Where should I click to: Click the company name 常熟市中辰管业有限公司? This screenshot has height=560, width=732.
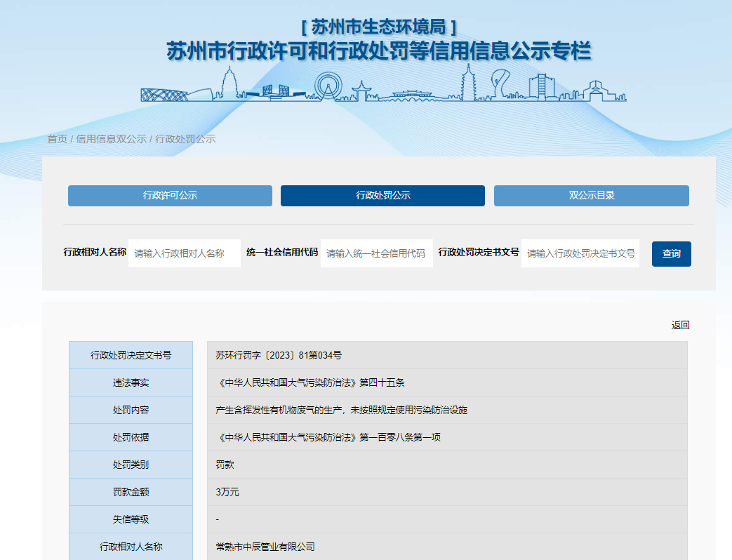click(x=265, y=547)
